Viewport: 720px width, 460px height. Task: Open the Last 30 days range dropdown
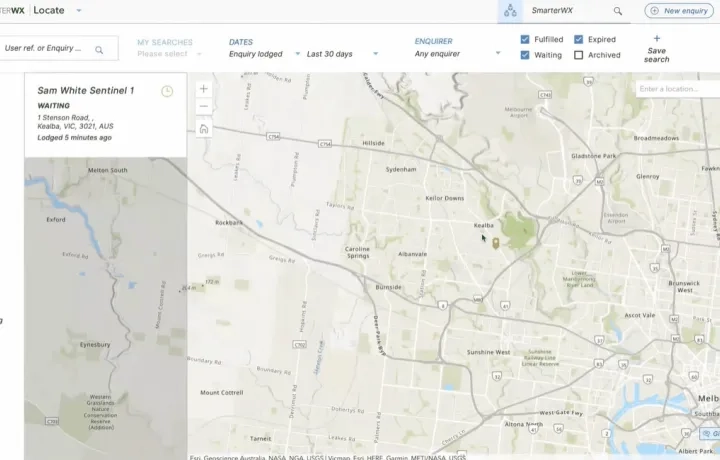342,54
